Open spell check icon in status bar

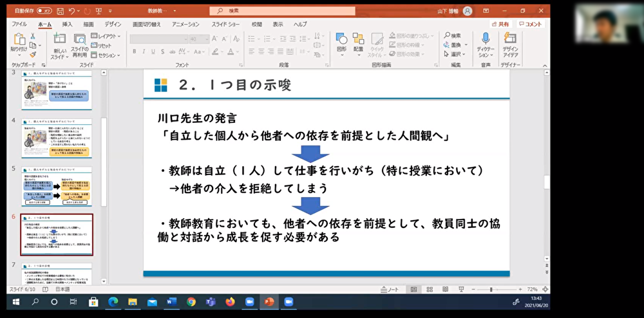tap(45, 289)
